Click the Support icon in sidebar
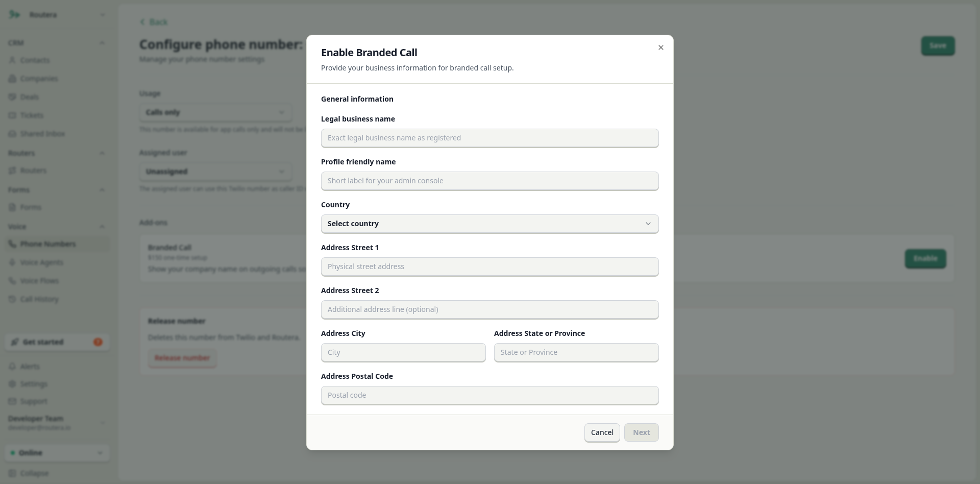The width and height of the screenshot is (980, 484). click(x=12, y=401)
